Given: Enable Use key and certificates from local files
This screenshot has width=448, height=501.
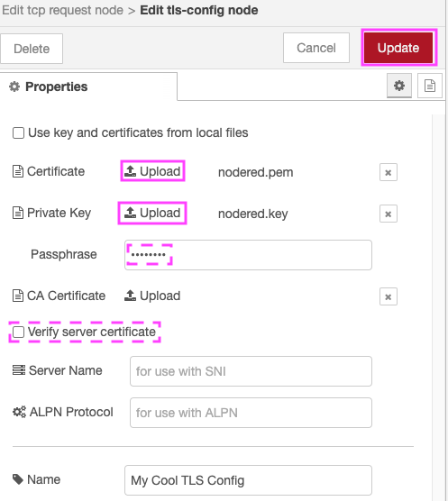Looking at the screenshot, I should (18, 133).
